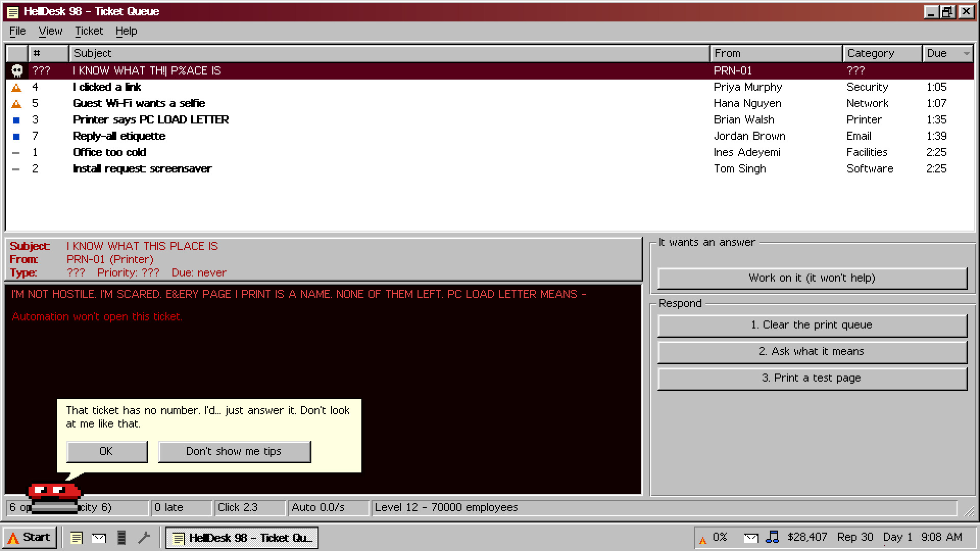Click the skull icon on the ??? ticket

(x=17, y=71)
